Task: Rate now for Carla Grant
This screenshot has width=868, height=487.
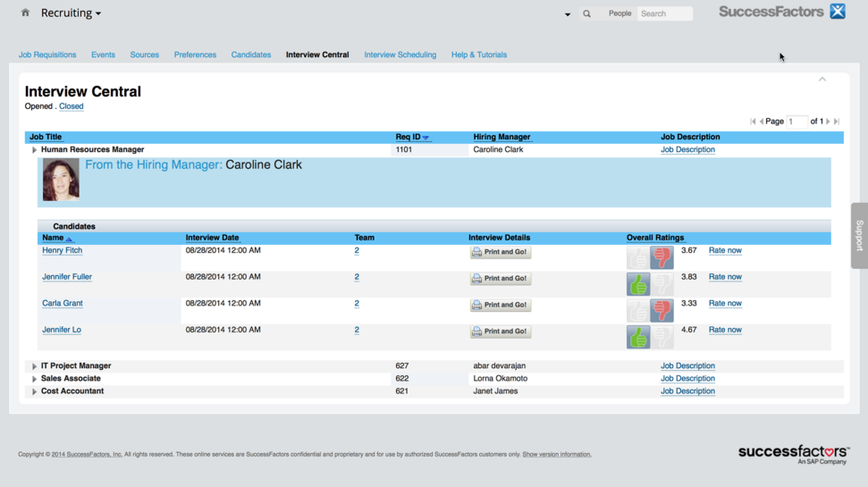Action: pos(725,303)
